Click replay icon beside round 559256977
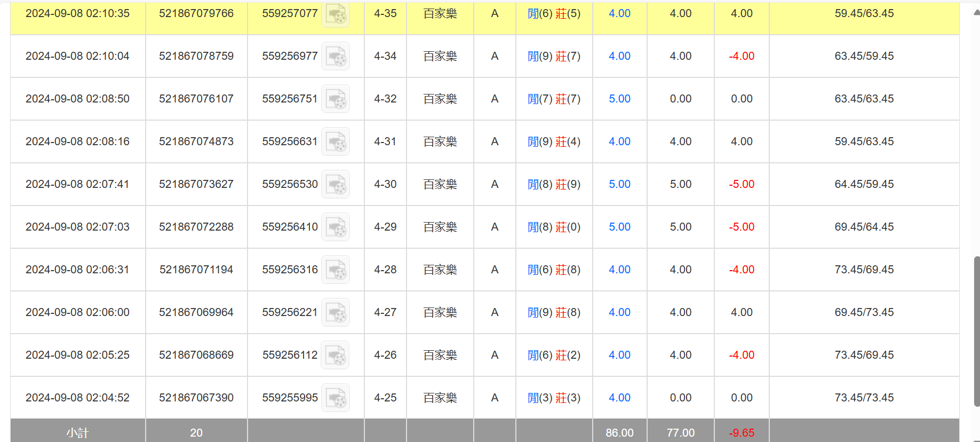This screenshot has width=980, height=442. [x=336, y=56]
